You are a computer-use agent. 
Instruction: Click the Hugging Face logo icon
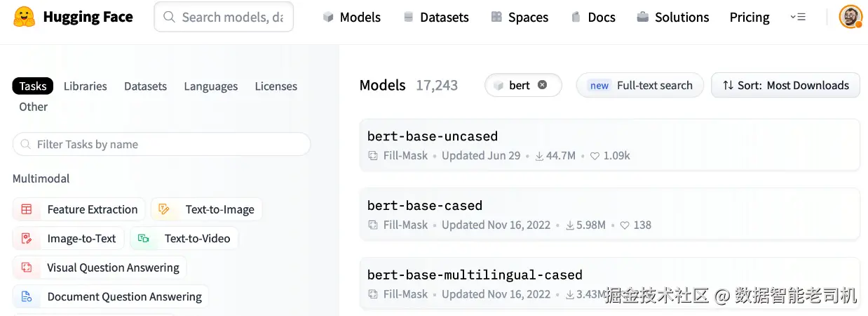(25, 18)
